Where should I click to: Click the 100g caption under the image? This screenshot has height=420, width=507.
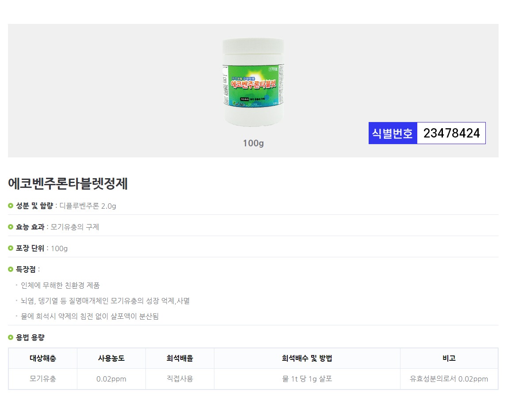[253, 143]
